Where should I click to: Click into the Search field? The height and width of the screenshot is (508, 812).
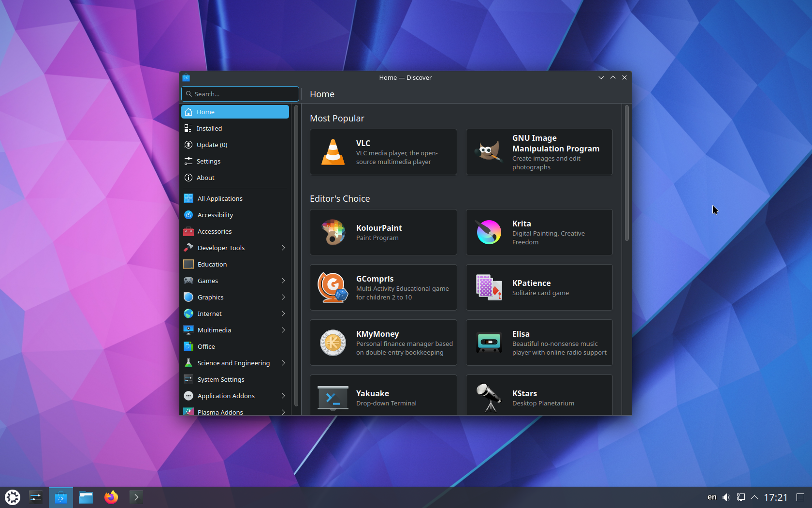pos(240,94)
